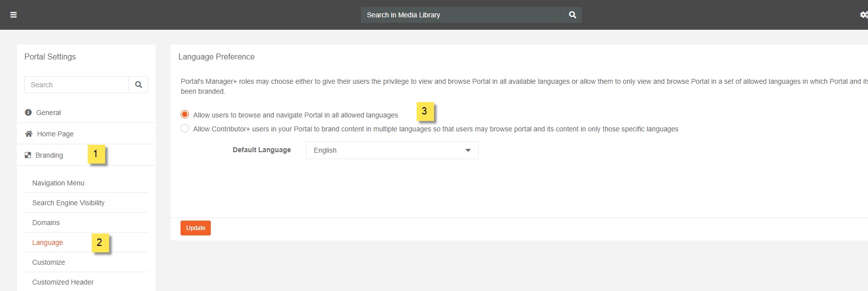Open Customized Header settings
Screen dimensions: 868x291
tap(63, 282)
